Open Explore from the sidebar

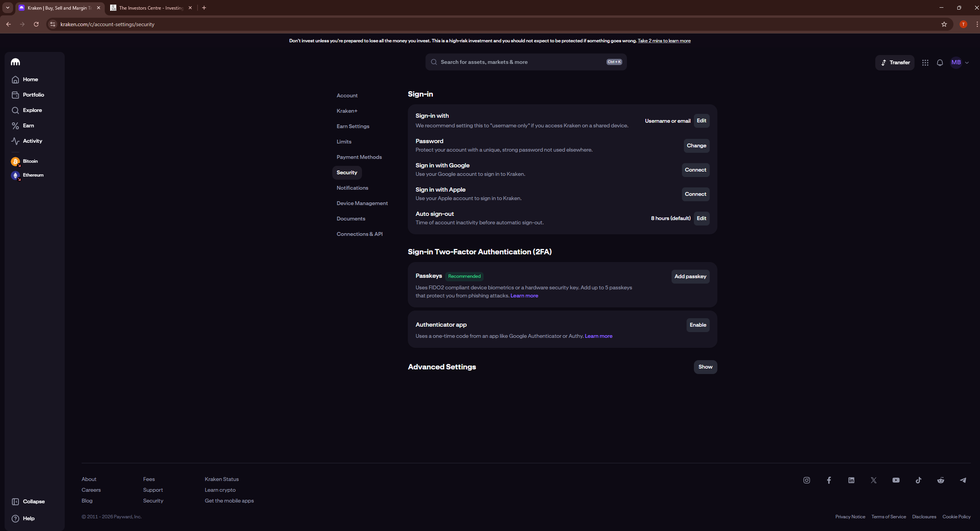tap(27, 110)
